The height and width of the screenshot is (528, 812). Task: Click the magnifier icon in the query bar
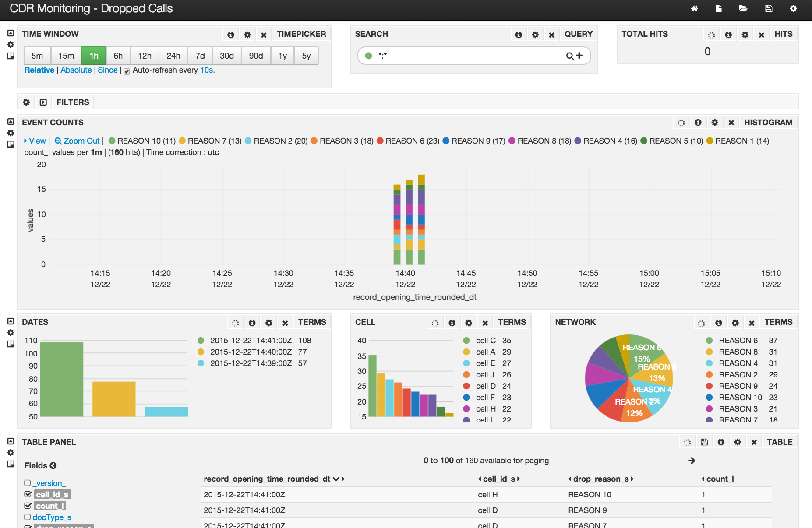click(x=569, y=56)
